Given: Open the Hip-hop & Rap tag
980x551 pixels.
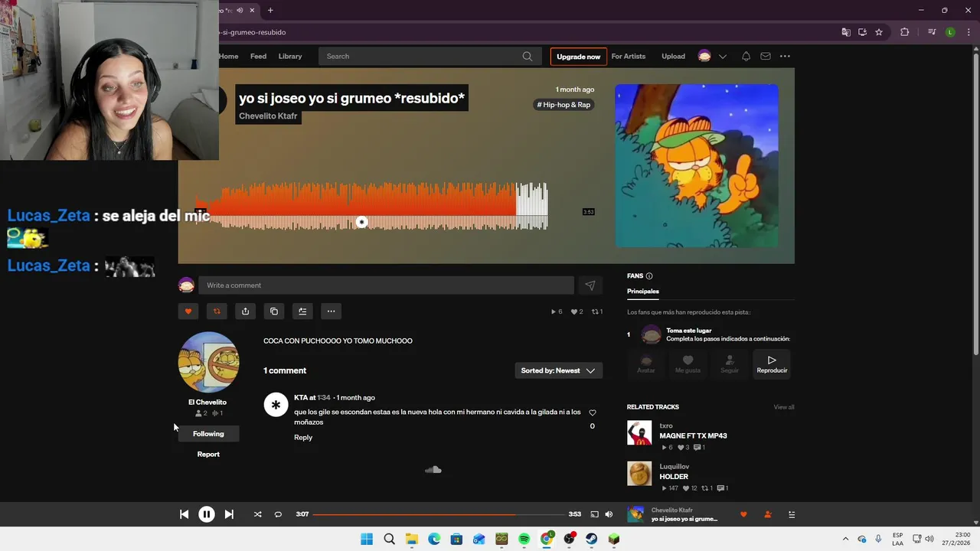Looking at the screenshot, I should pos(564,105).
